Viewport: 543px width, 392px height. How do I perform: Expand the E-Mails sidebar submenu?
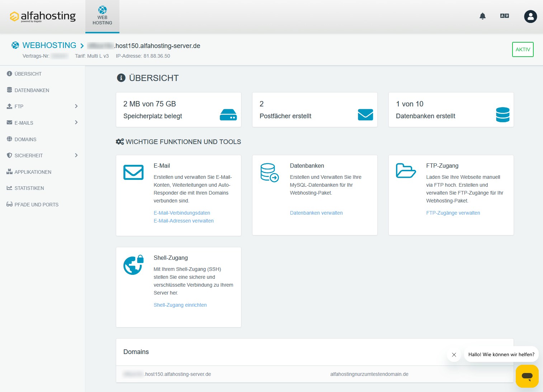[76, 123]
